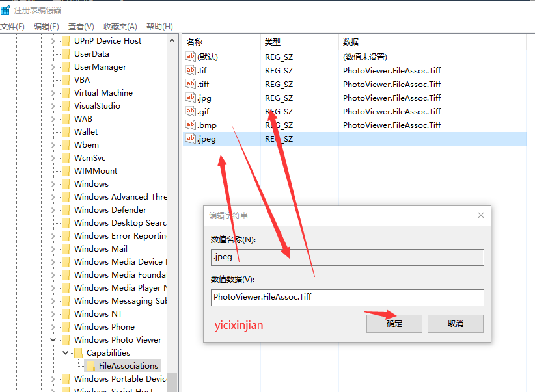Click the .jpg row's PhotoViewer.FileAssoc.Tiff data
This screenshot has width=535, height=392.
[x=392, y=98]
